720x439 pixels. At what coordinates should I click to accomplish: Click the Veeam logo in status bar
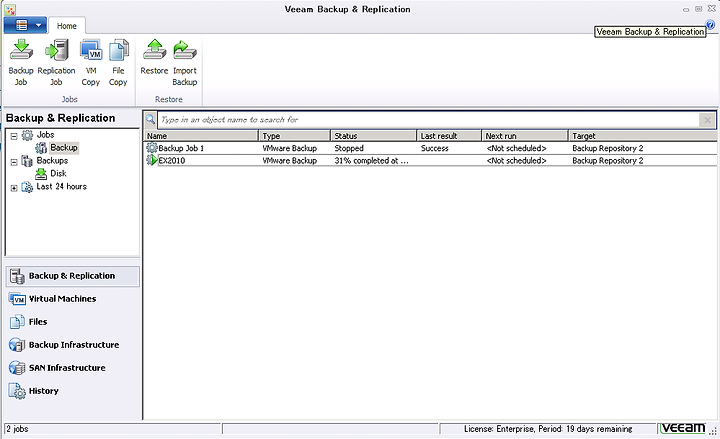(683, 428)
